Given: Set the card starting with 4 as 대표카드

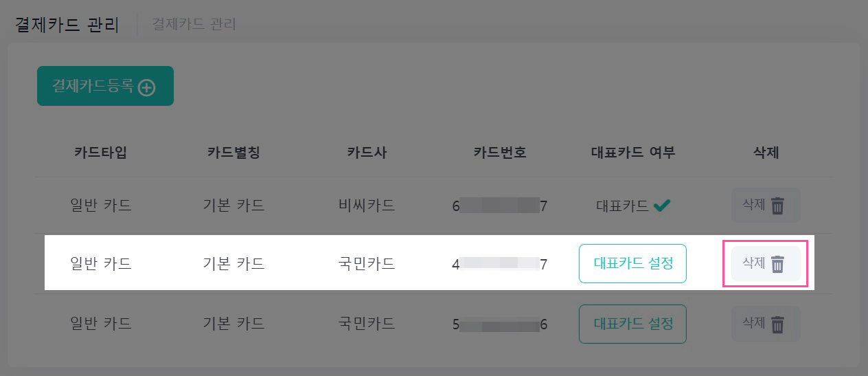Looking at the screenshot, I should coord(632,263).
